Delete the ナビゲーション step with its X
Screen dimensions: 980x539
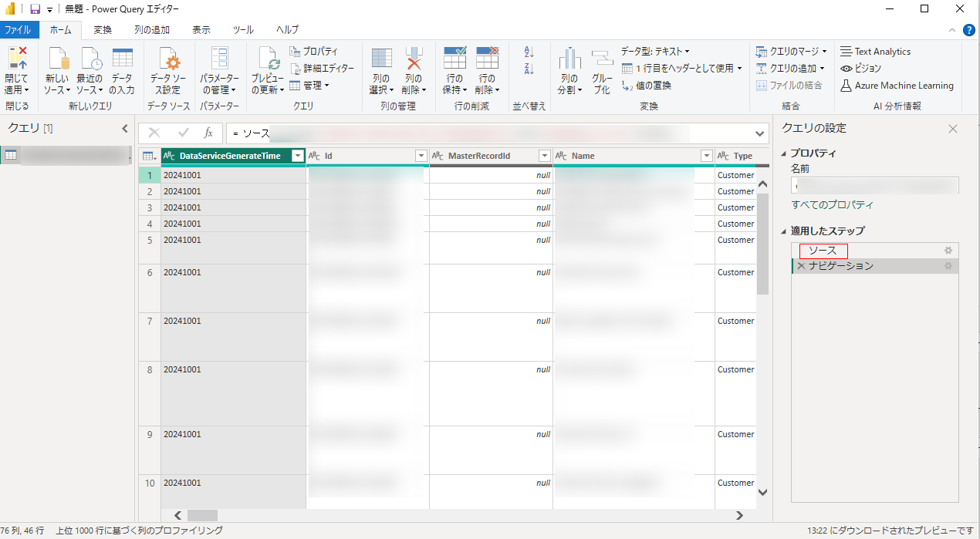point(801,266)
